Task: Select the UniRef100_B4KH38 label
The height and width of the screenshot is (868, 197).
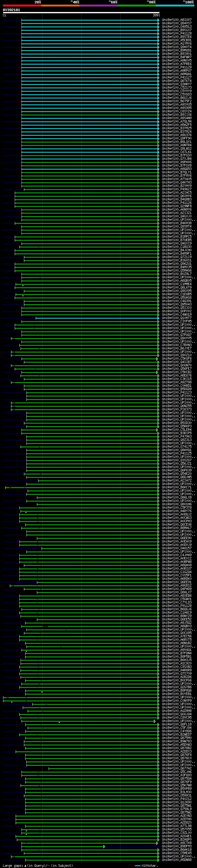Action: tap(177, 223)
